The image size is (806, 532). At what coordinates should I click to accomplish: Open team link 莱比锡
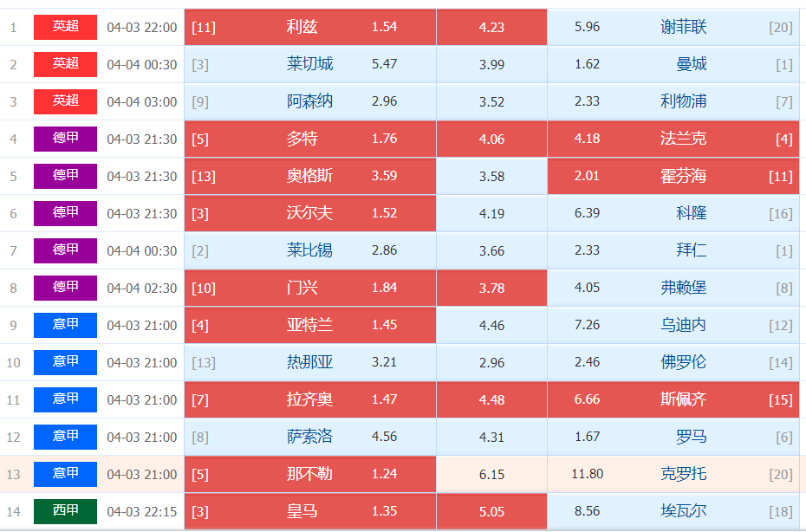[309, 250]
